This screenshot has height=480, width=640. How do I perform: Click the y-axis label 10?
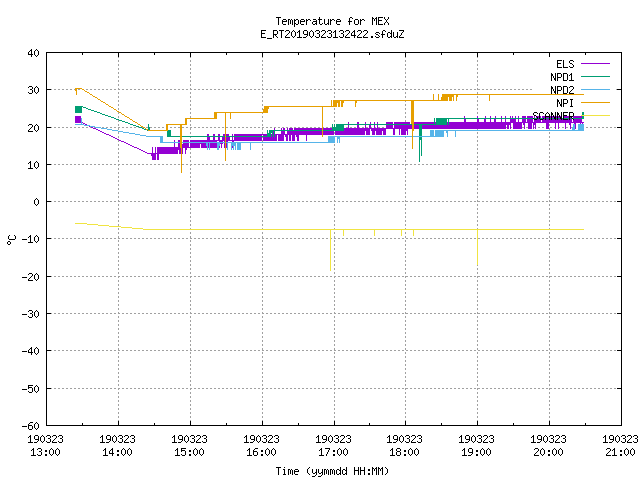33,165
